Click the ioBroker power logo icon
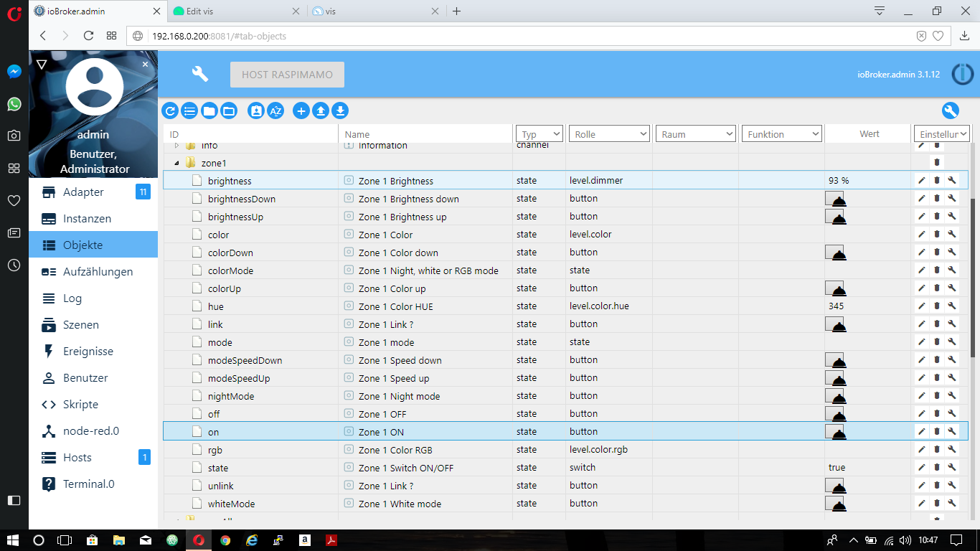 pos(962,74)
